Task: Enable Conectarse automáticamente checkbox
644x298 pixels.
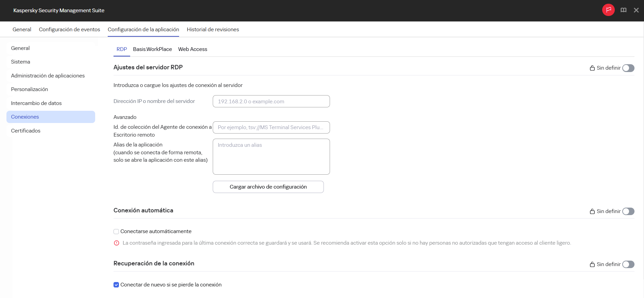Action: pos(116,231)
